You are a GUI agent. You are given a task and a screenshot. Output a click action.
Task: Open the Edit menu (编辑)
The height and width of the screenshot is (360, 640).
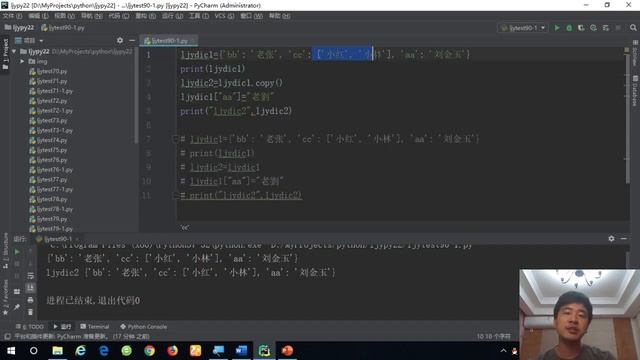(x=38, y=16)
